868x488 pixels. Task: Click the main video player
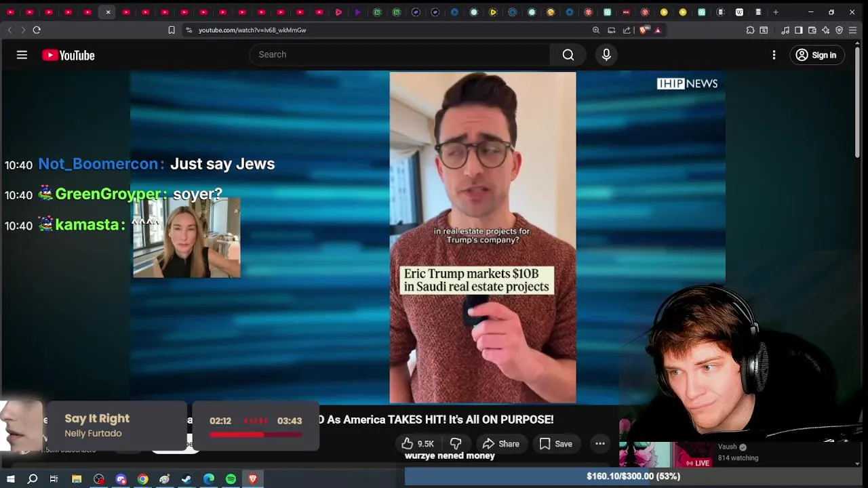click(427, 237)
